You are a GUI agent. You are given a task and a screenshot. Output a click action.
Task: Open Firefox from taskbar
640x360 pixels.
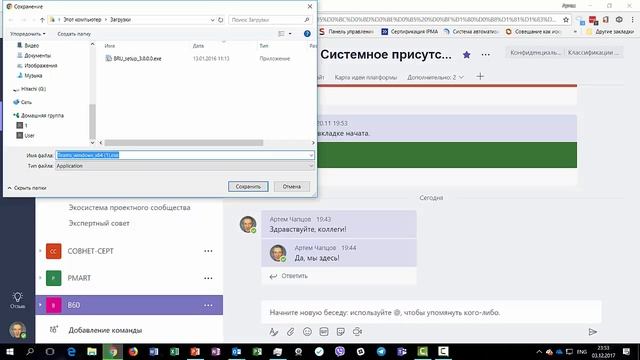pos(133,351)
